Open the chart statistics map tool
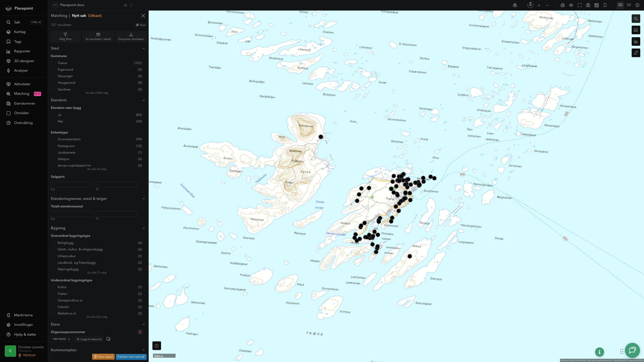 pos(636,41)
